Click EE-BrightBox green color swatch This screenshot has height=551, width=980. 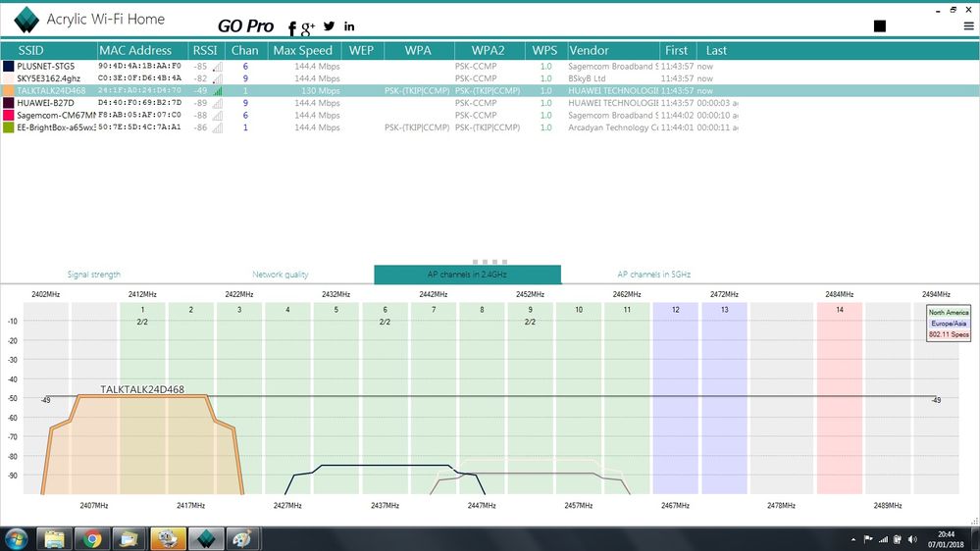coord(9,127)
